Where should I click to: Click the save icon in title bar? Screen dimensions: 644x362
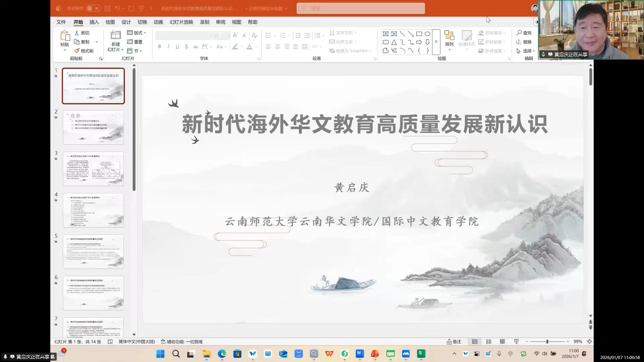(107, 8)
